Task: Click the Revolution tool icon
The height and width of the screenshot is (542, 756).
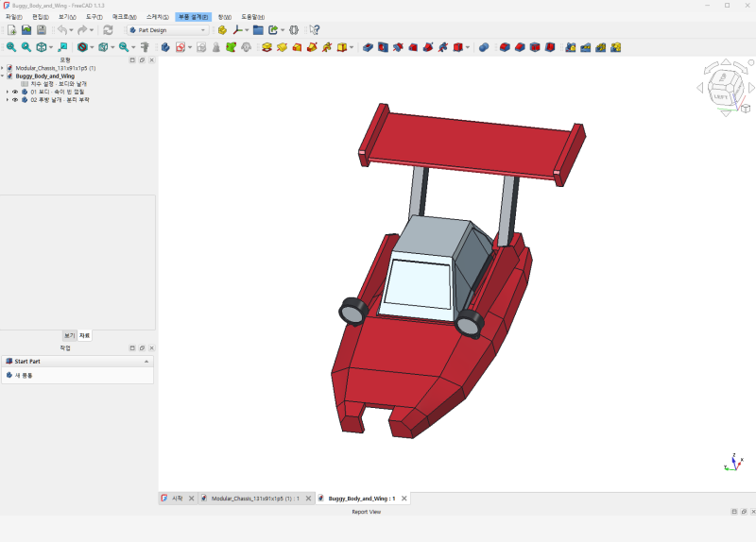Action: point(282,47)
